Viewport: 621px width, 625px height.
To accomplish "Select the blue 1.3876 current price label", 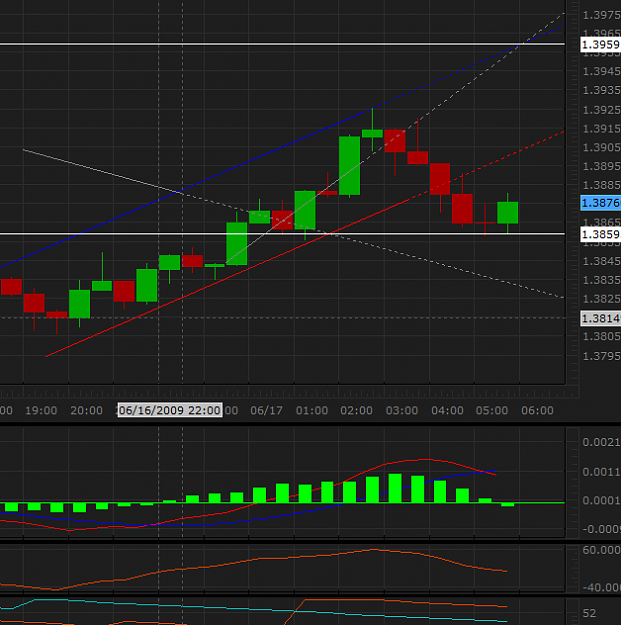I will click(x=600, y=203).
